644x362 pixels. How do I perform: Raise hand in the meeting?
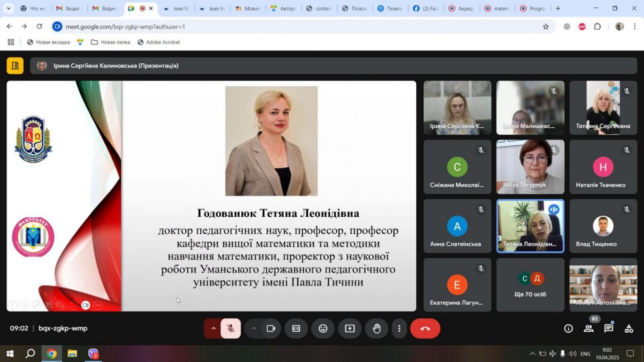(377, 329)
